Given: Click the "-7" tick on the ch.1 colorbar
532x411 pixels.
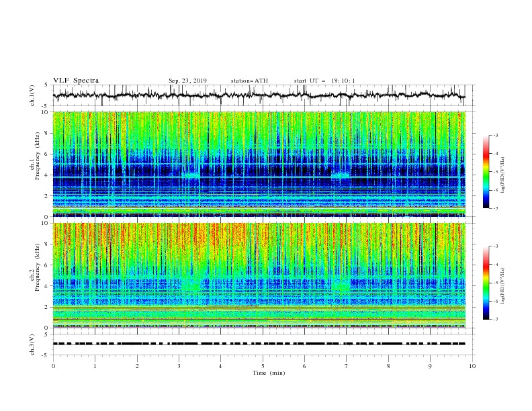Looking at the screenshot, I should (x=495, y=209).
